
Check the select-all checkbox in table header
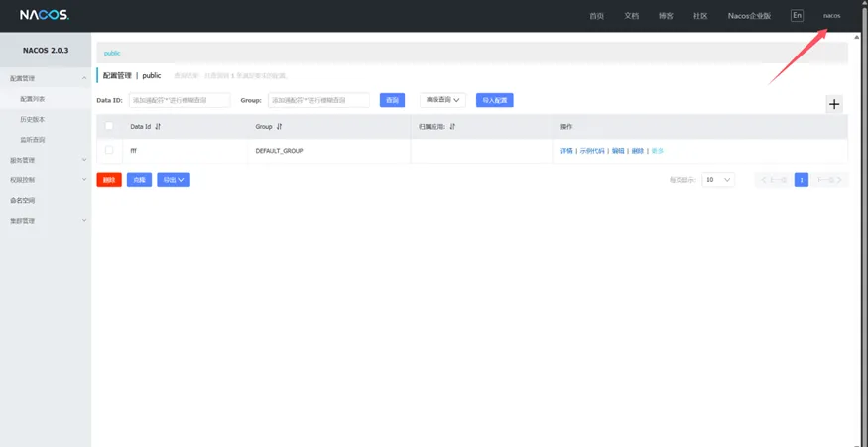[x=109, y=126]
